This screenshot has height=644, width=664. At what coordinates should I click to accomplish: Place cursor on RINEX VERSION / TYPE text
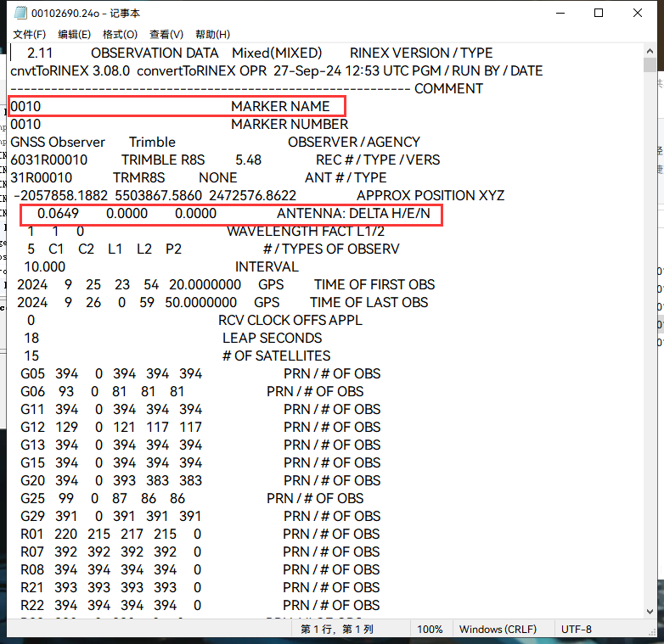click(x=421, y=53)
